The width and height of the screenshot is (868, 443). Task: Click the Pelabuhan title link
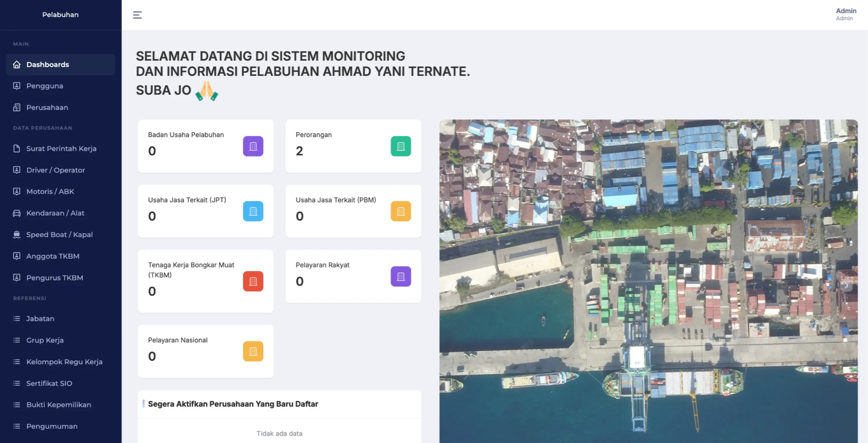60,15
